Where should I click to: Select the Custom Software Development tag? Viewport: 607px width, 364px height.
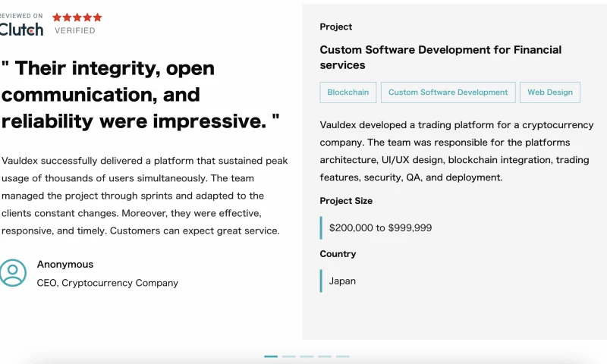448,93
